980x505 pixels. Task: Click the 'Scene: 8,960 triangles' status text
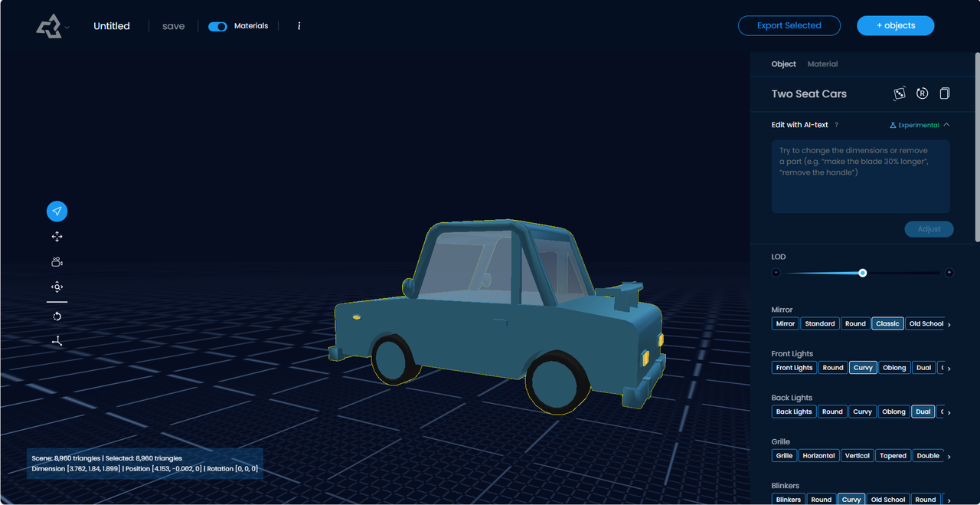coord(66,458)
